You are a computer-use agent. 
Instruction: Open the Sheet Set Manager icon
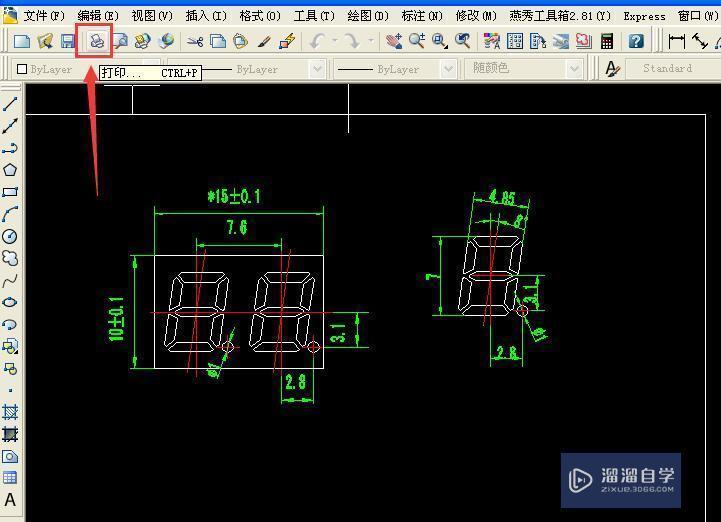click(x=561, y=41)
